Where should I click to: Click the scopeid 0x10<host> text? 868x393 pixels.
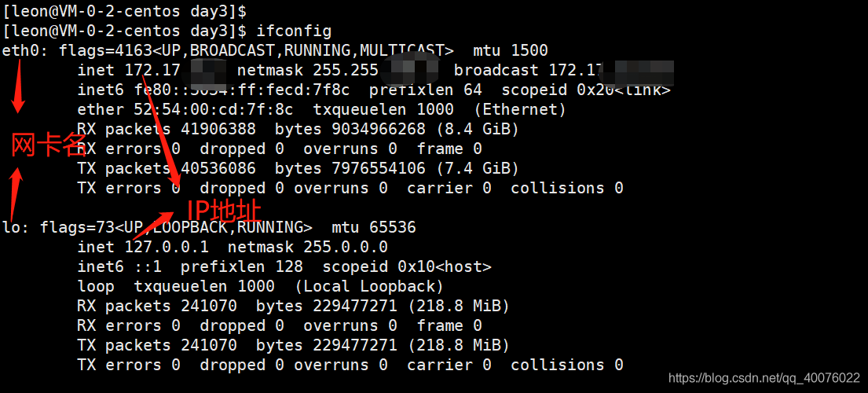(407, 266)
